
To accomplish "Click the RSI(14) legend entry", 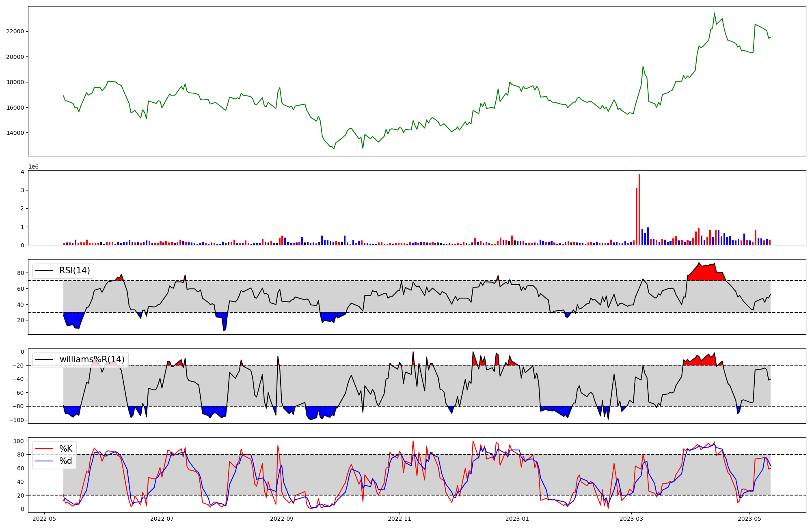I will click(74, 270).
